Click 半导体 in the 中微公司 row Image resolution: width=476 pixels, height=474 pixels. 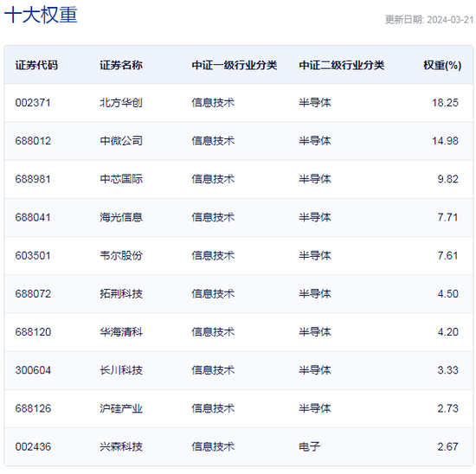coord(315,141)
